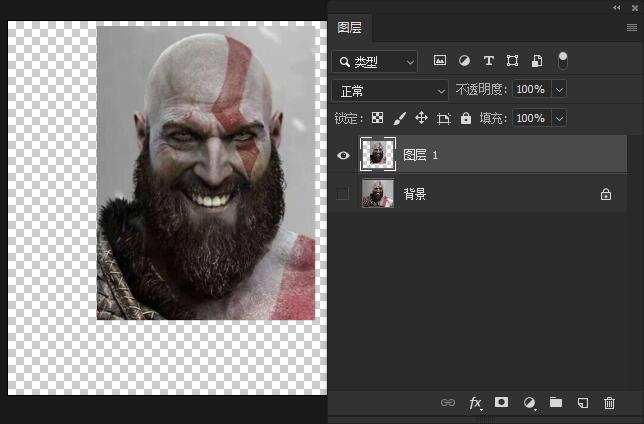Open the 类型 filter type dropdown

(375, 62)
